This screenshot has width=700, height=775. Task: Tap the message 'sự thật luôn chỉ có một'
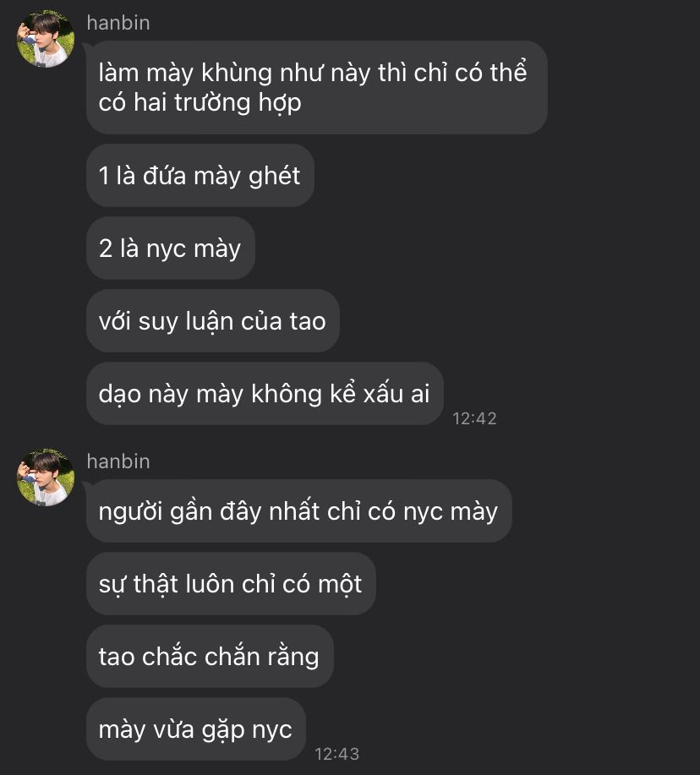[231, 584]
